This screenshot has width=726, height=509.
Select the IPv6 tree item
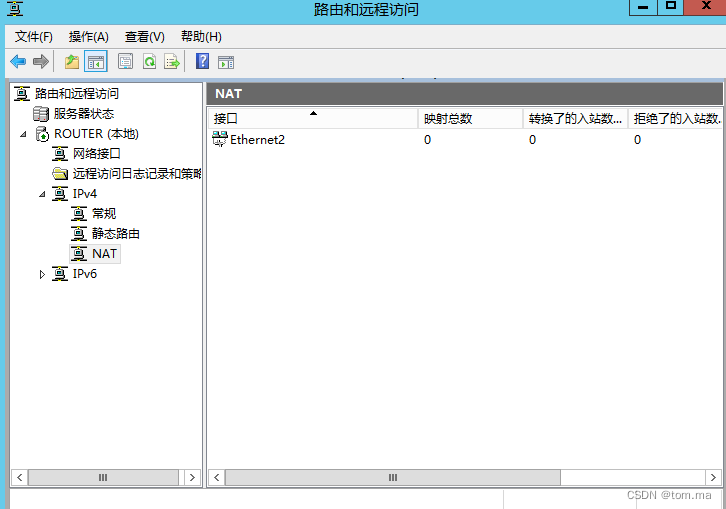click(x=84, y=274)
